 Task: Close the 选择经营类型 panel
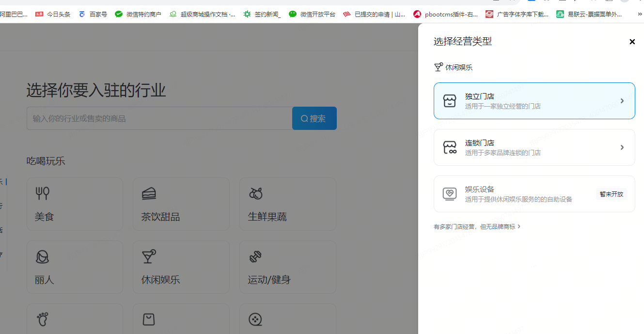click(x=632, y=42)
